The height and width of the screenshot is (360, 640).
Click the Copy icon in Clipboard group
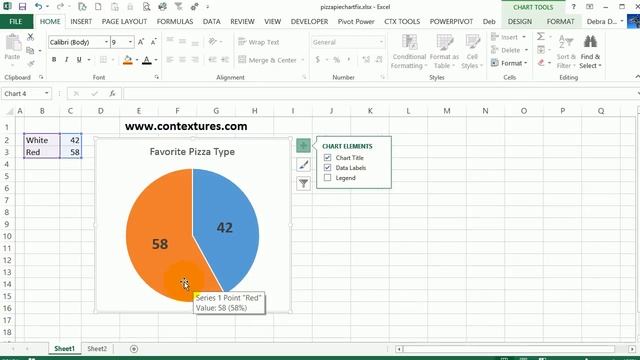(30, 51)
